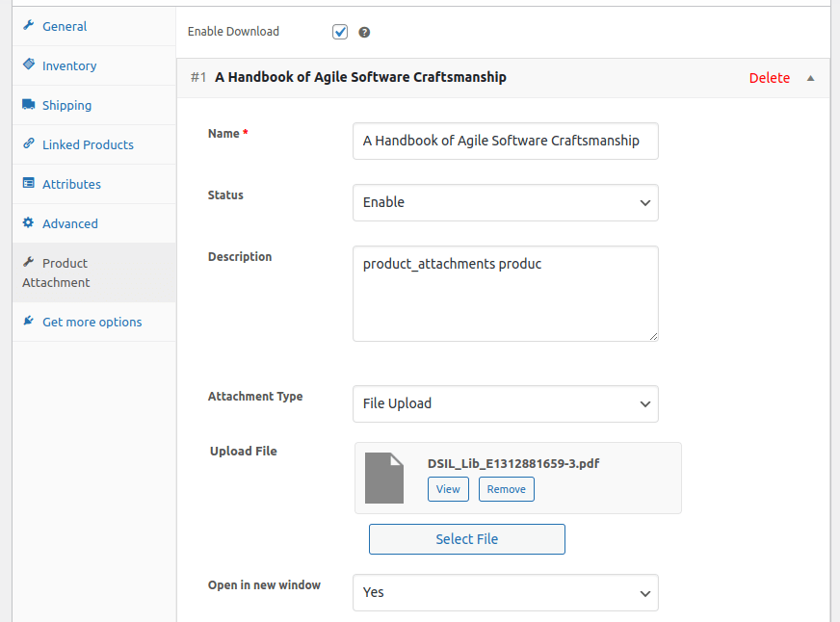Remove the DSIL_Lib PDF attachment
The height and width of the screenshot is (622, 840).
506,489
